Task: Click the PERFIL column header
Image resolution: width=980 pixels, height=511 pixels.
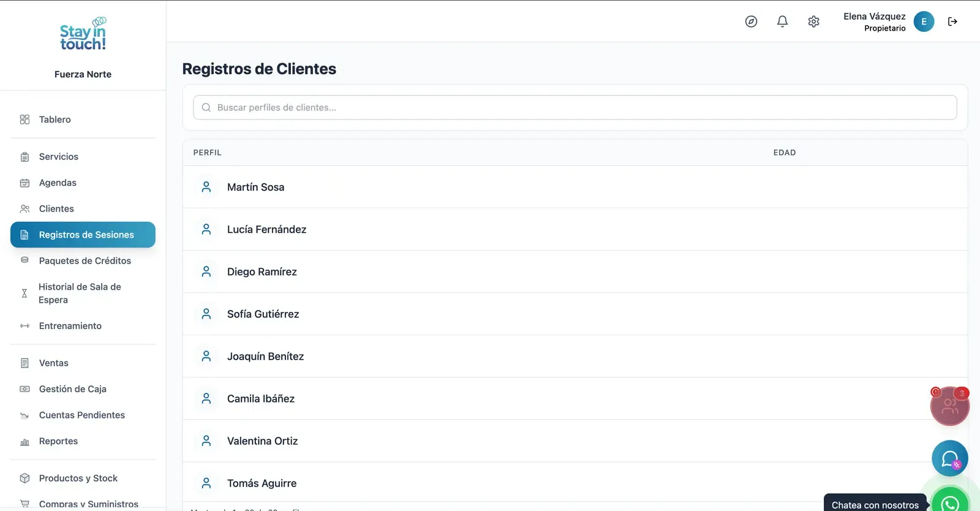Action: point(208,153)
